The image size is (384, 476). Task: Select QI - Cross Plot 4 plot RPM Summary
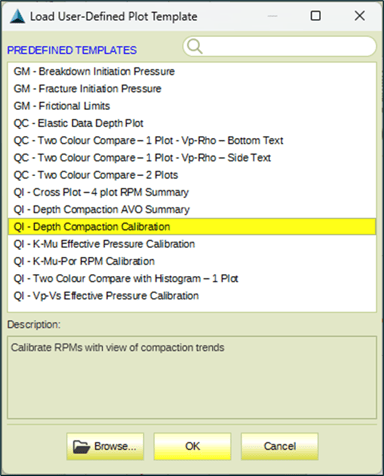point(192,193)
